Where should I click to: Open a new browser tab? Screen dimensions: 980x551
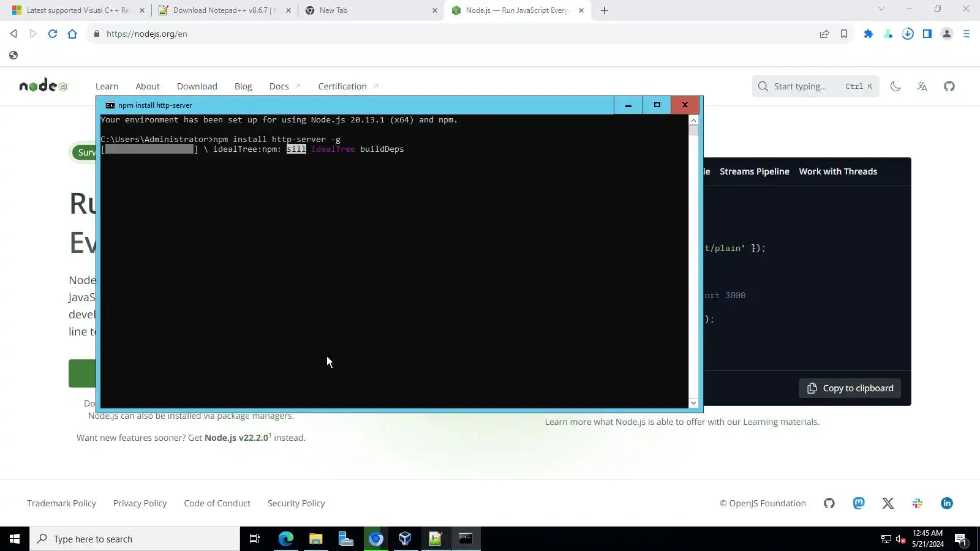[x=605, y=10]
